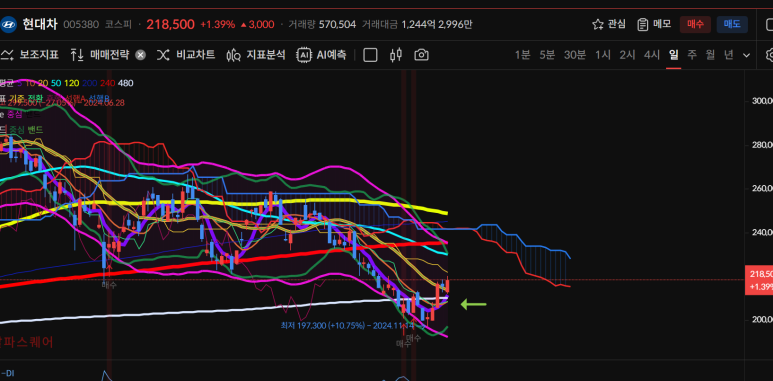
Task: Change chart type via candlestick icon
Action: tap(396, 55)
